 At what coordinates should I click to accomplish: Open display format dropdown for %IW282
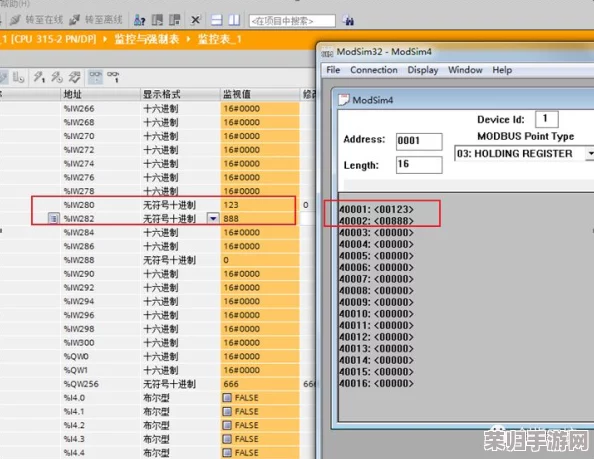[213, 219]
